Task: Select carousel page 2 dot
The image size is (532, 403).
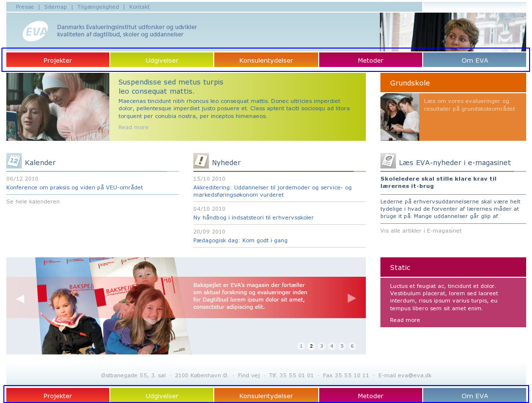Action: tap(311, 346)
